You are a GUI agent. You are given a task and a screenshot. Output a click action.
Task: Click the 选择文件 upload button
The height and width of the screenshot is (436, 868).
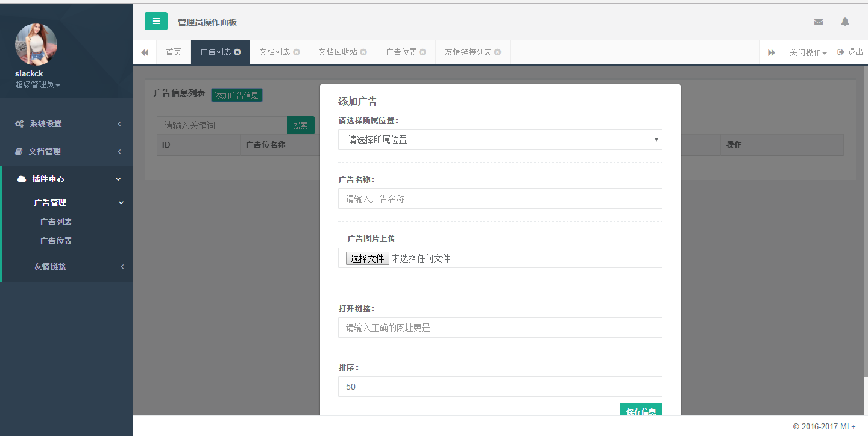pos(367,258)
